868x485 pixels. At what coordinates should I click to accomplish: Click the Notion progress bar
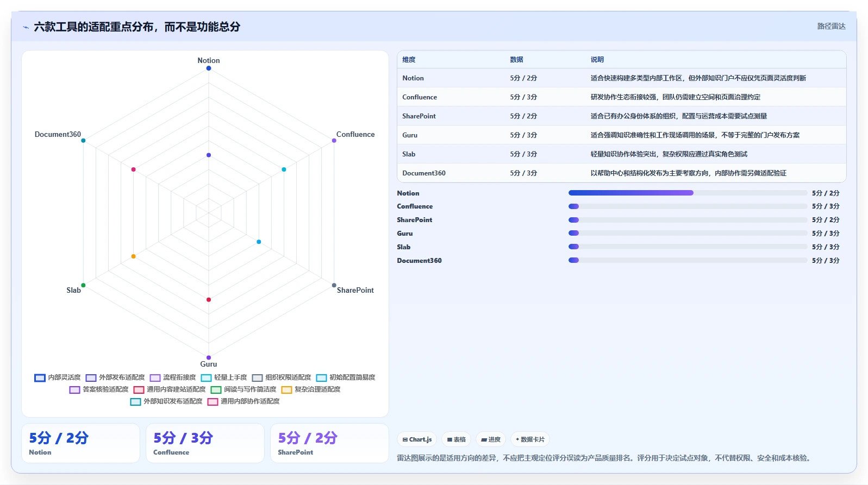pos(688,193)
